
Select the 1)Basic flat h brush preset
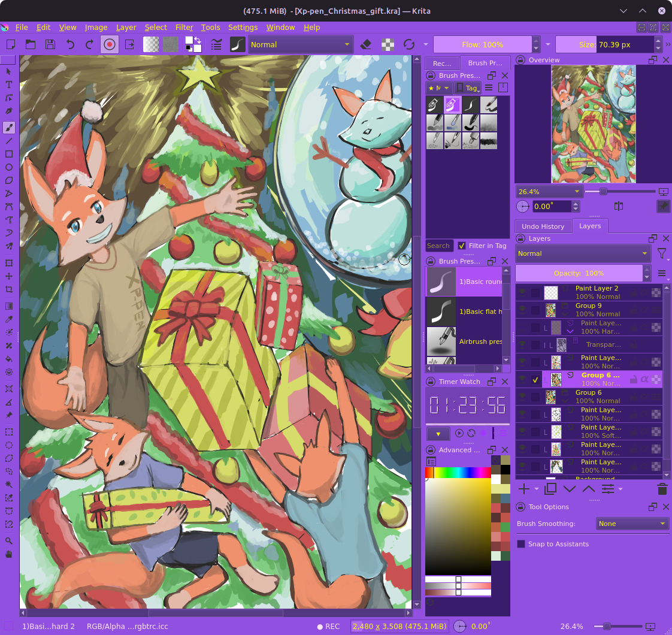(464, 312)
